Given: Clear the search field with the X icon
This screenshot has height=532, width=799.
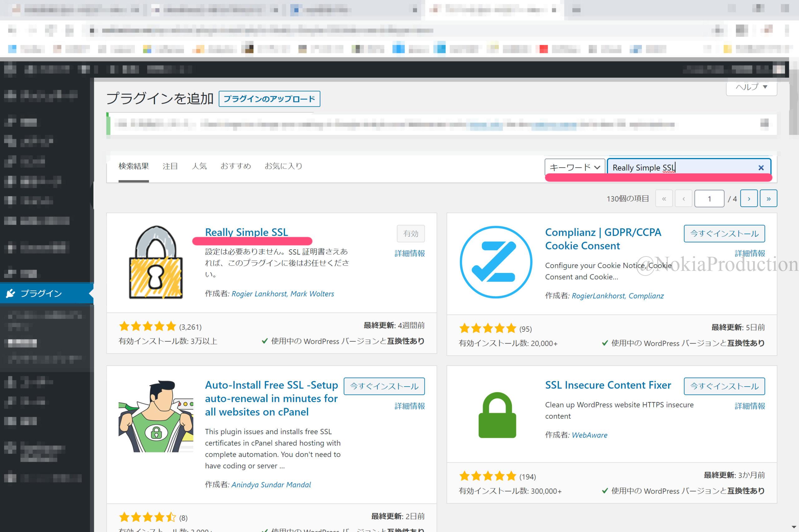Looking at the screenshot, I should (x=761, y=168).
